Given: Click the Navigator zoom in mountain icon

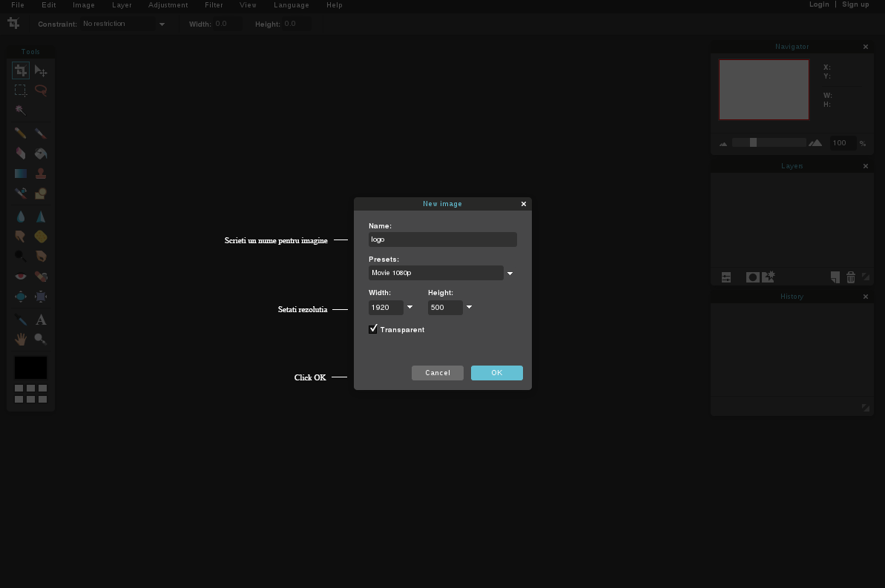Looking at the screenshot, I should coord(815,143).
